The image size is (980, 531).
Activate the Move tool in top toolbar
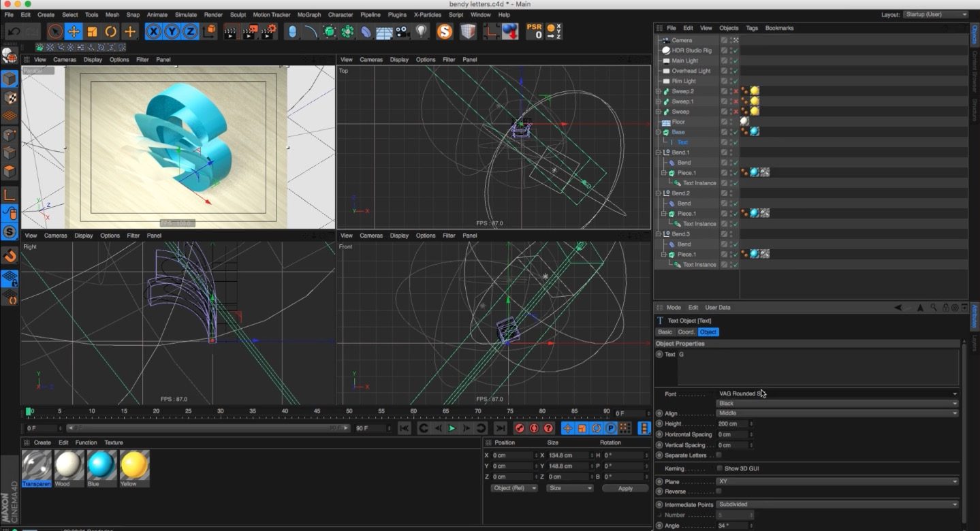[x=74, y=31]
